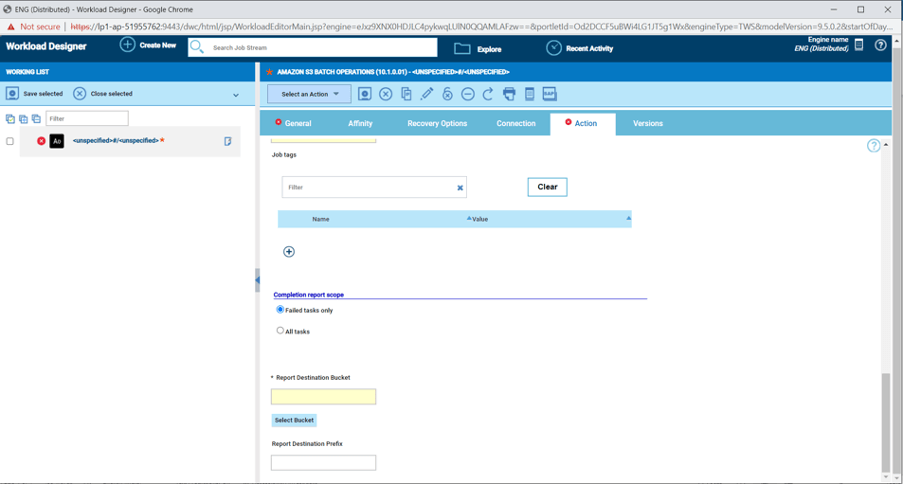Viewport: 904px width, 484px height.
Task: Click the edit note icon on the job row
Action: click(228, 141)
